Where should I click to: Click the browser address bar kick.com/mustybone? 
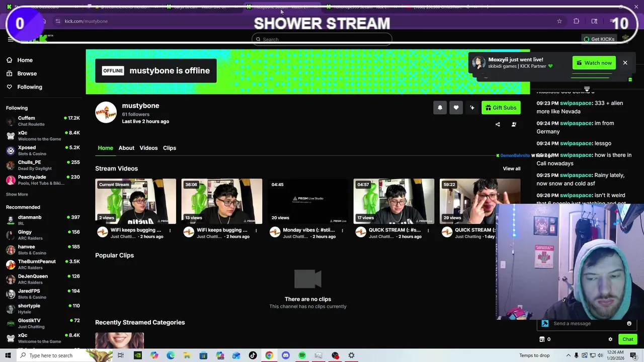coord(86,21)
